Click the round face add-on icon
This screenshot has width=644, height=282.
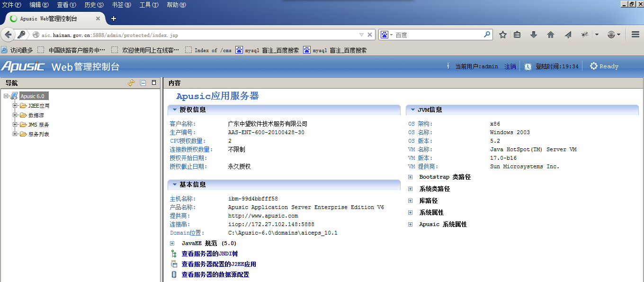tap(611, 35)
